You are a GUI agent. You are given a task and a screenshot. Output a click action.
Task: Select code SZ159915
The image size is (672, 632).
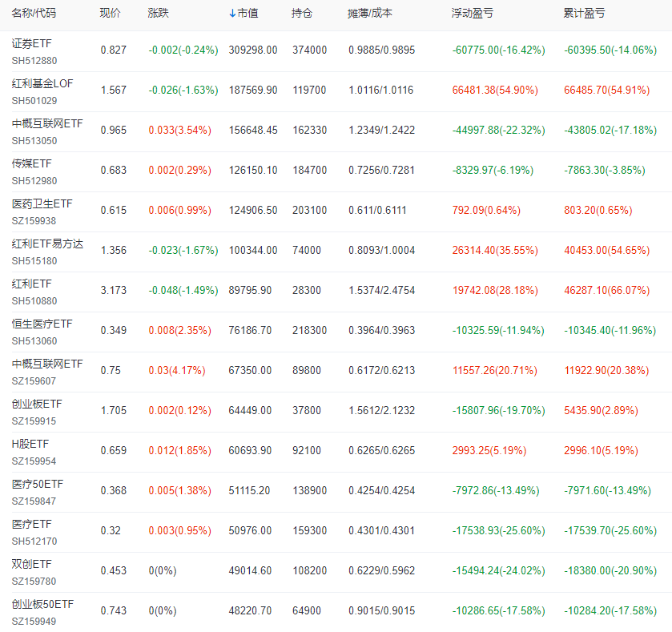(34, 421)
